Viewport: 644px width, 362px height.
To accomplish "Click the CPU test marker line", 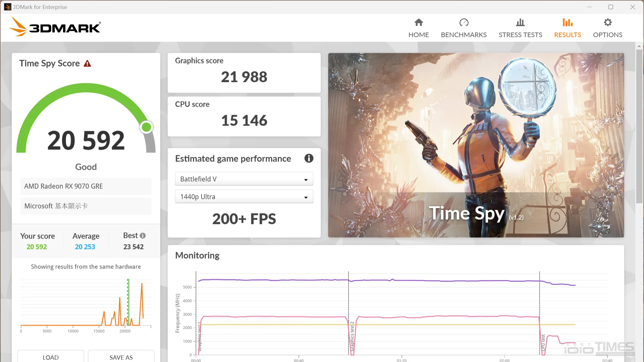I will (x=540, y=313).
